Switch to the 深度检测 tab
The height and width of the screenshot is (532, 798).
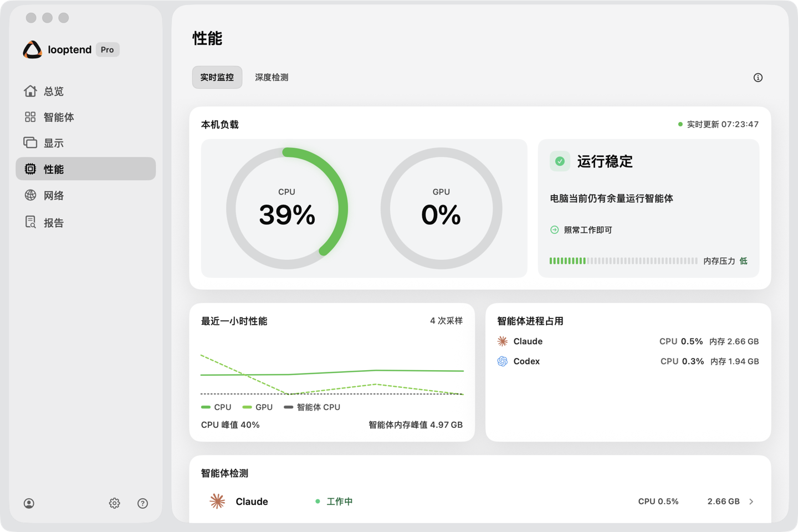(x=272, y=78)
